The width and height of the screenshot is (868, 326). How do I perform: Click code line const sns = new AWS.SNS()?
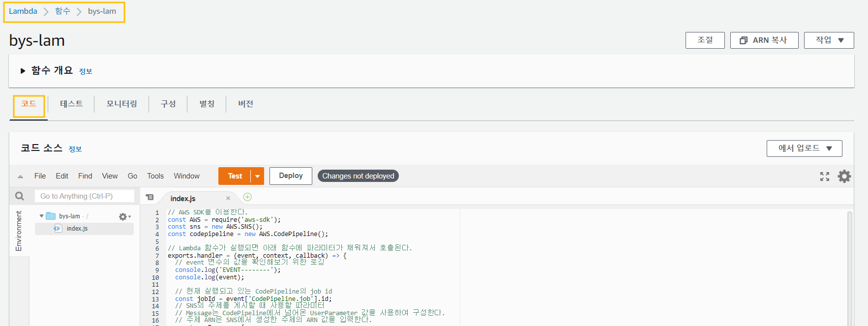click(215, 227)
